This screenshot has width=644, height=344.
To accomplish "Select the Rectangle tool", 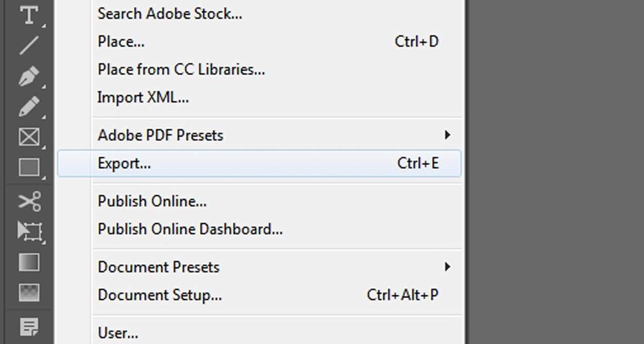I will (x=29, y=167).
